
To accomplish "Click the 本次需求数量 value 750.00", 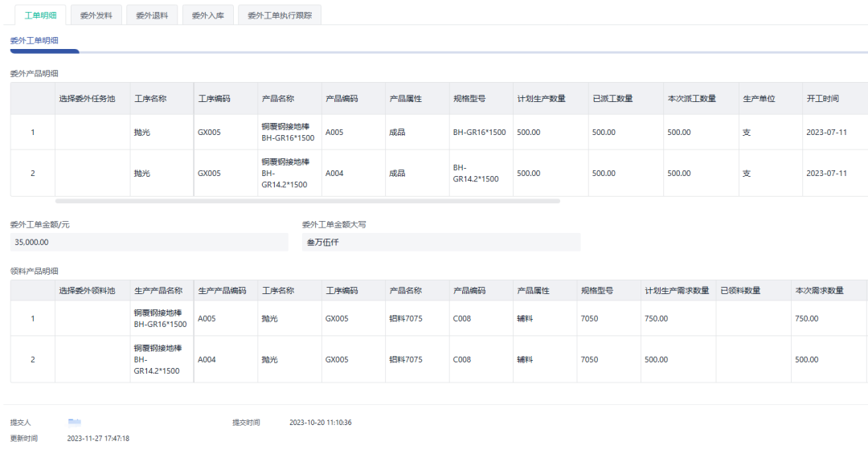I will tap(806, 318).
